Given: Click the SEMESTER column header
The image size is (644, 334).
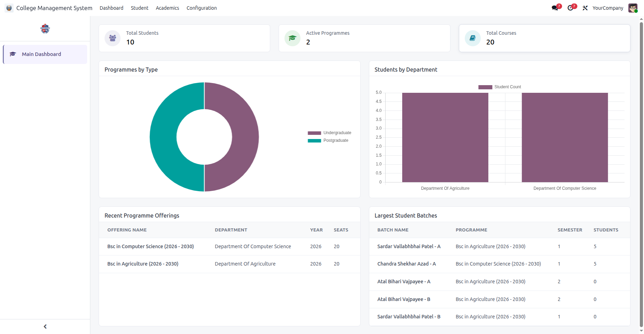Looking at the screenshot, I should pyautogui.click(x=570, y=230).
